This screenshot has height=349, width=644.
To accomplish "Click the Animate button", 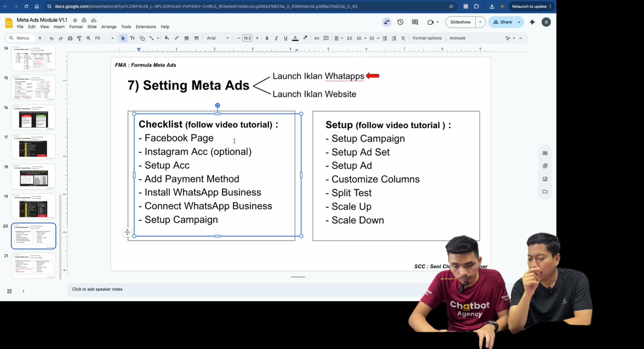I will (x=457, y=38).
